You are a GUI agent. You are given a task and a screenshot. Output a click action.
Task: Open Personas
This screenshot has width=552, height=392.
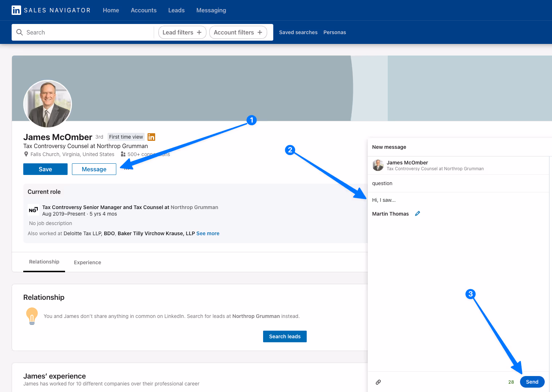[335, 32]
